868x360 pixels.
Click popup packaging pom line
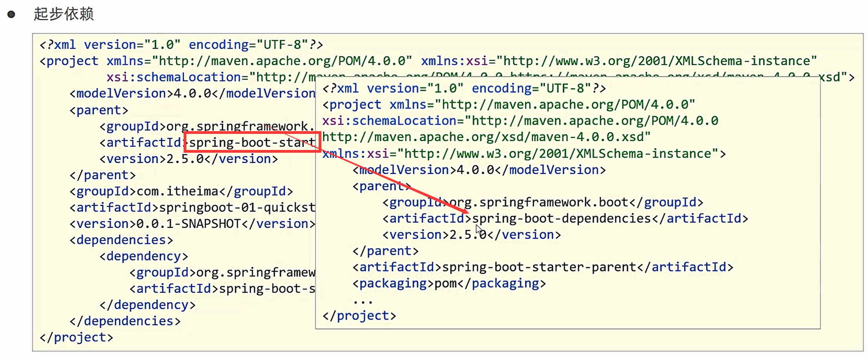point(449,283)
